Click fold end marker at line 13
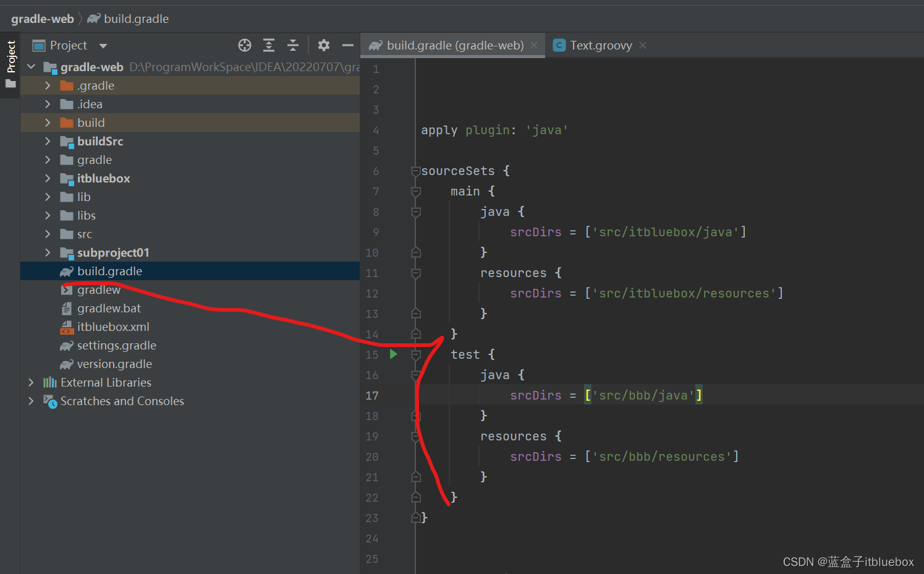 416,314
